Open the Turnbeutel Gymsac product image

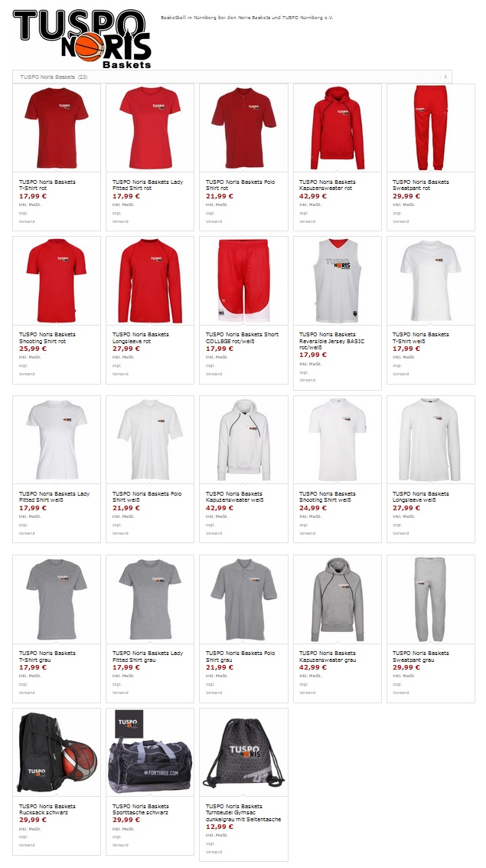[x=244, y=752]
